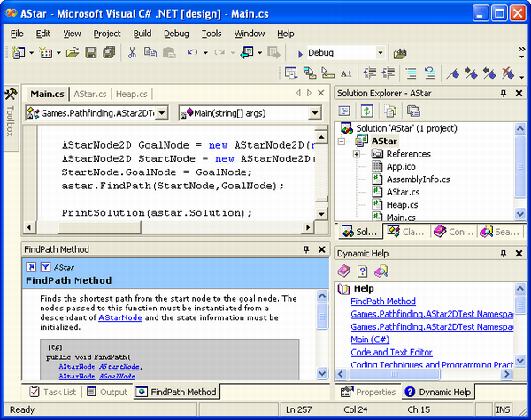Click the Copy toolbar icon
The height and width of the screenshot is (420, 531).
pyautogui.click(x=150, y=53)
